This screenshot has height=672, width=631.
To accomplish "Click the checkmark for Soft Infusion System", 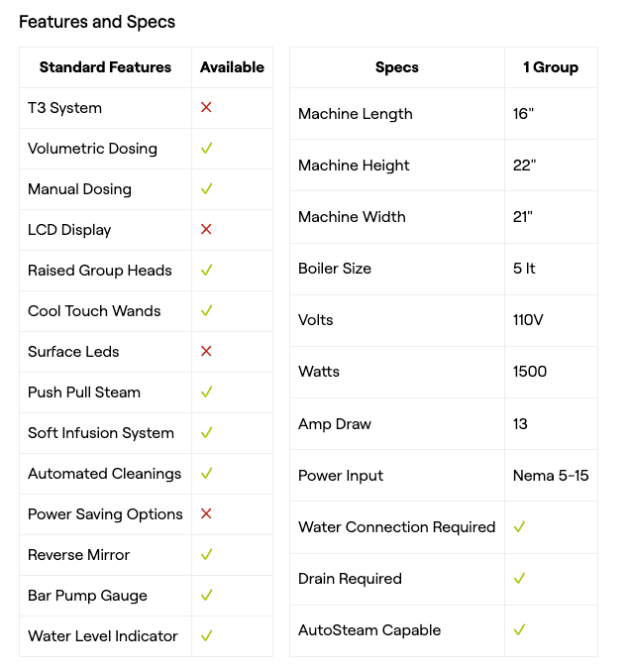I will [x=206, y=432].
